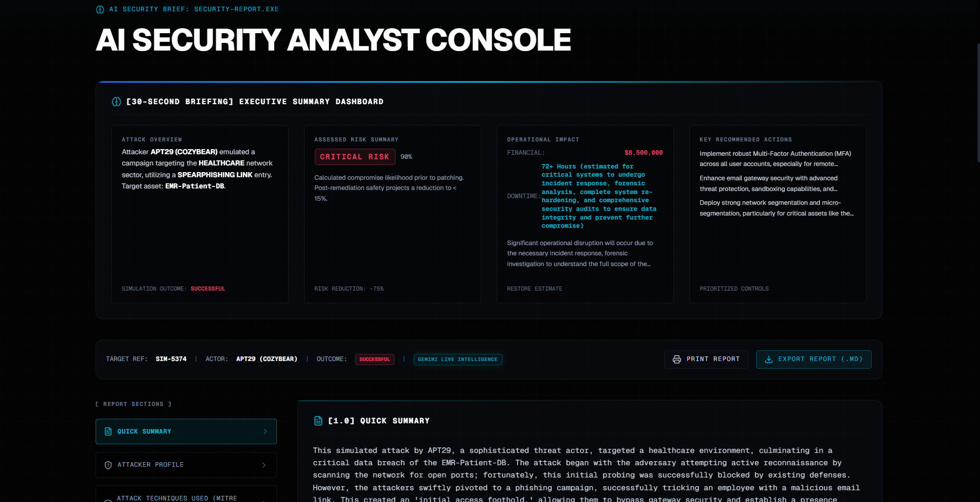This screenshot has height=502, width=980.
Task: Click the Report Sections header label
Action: [133, 404]
